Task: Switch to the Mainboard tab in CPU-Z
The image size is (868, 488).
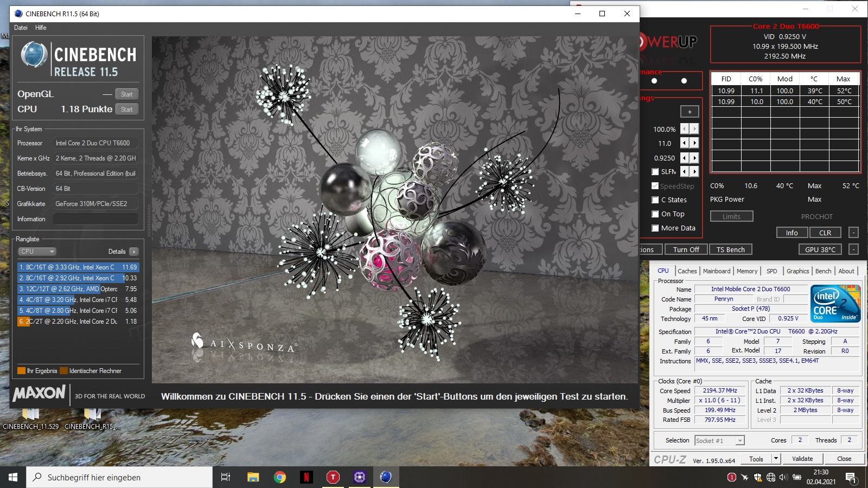Action: [x=717, y=271]
